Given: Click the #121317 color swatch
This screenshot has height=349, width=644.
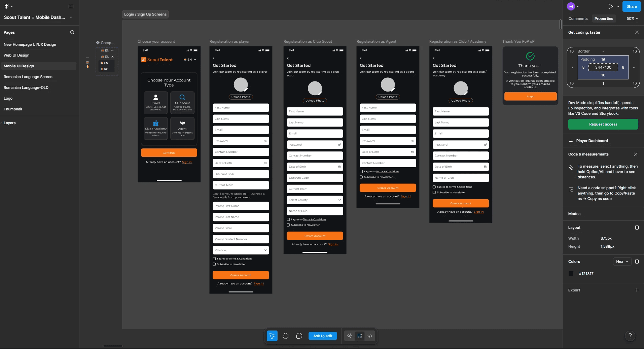Looking at the screenshot, I should click(x=571, y=274).
